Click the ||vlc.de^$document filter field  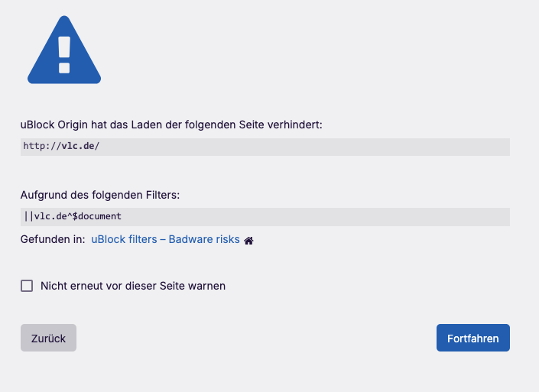tap(265, 217)
